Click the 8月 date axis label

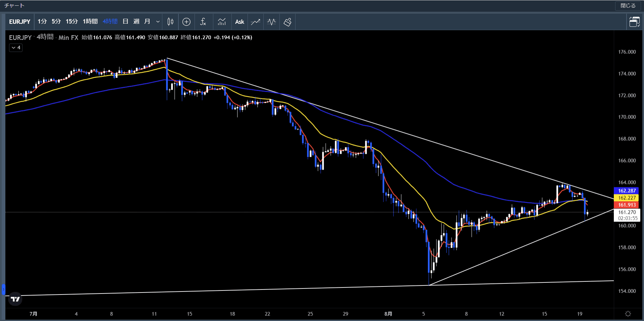coord(388,314)
